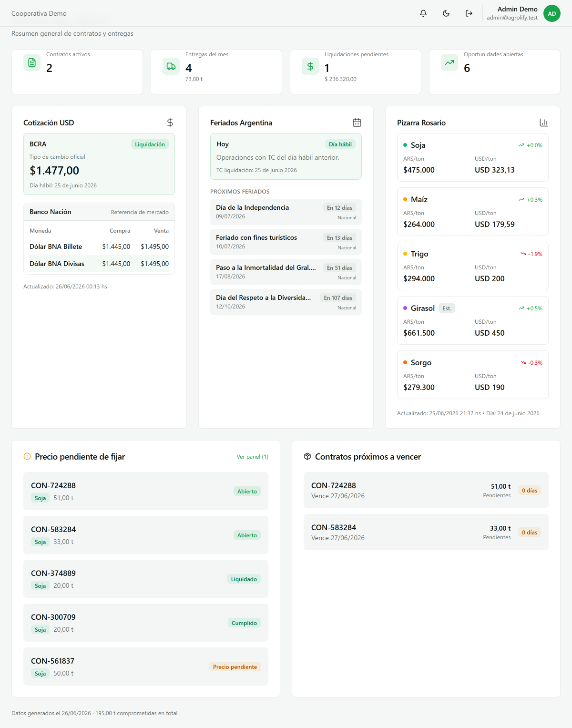Select Paso a la Inmortalidad holiday
The image size is (572, 728).
click(x=286, y=272)
